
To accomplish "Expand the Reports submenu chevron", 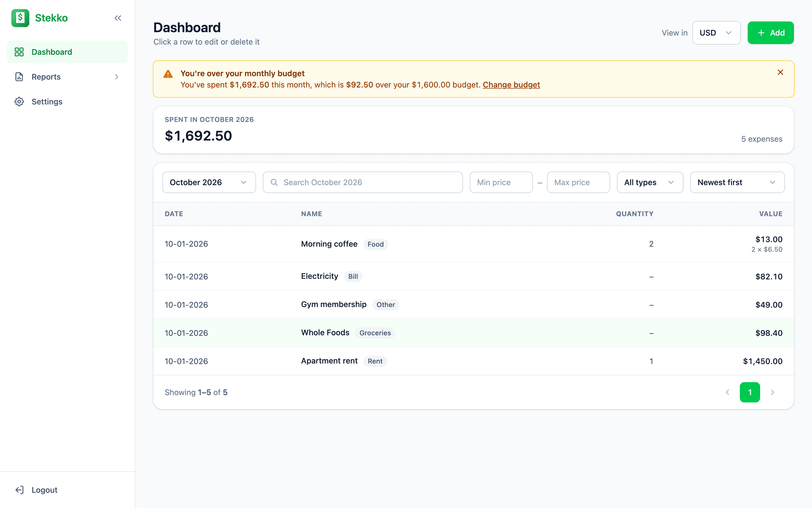I will point(116,76).
